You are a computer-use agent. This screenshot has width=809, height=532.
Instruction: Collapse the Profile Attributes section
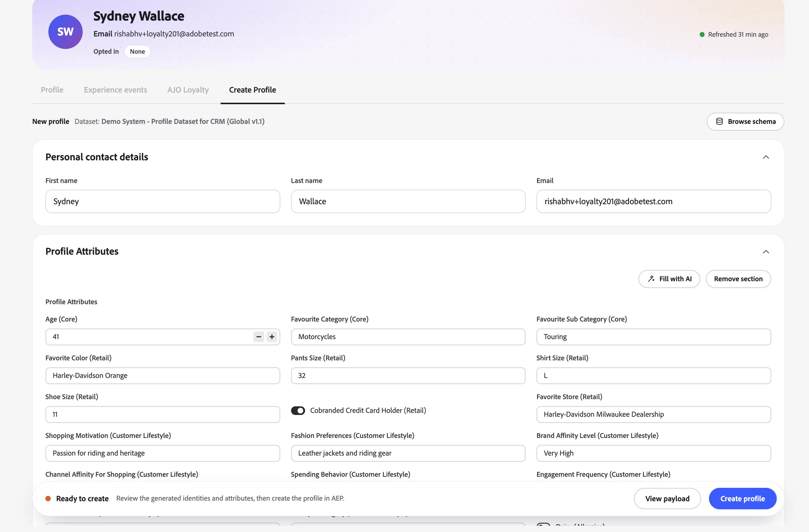click(765, 252)
